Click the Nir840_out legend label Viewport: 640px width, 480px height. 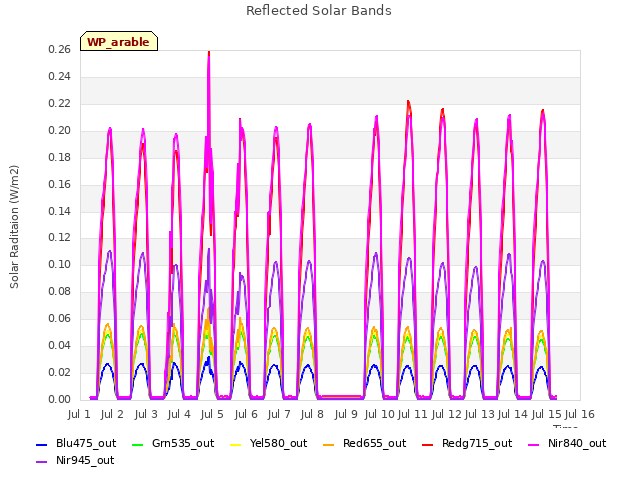click(x=577, y=443)
